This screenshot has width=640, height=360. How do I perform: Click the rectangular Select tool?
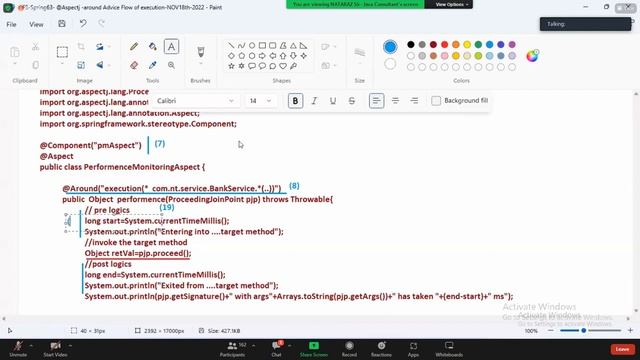click(62, 52)
